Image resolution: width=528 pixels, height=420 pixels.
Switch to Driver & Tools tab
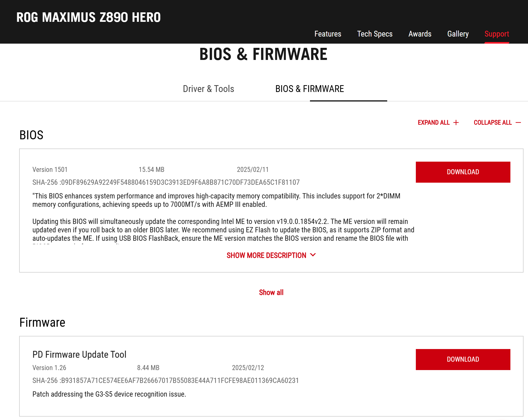(208, 89)
